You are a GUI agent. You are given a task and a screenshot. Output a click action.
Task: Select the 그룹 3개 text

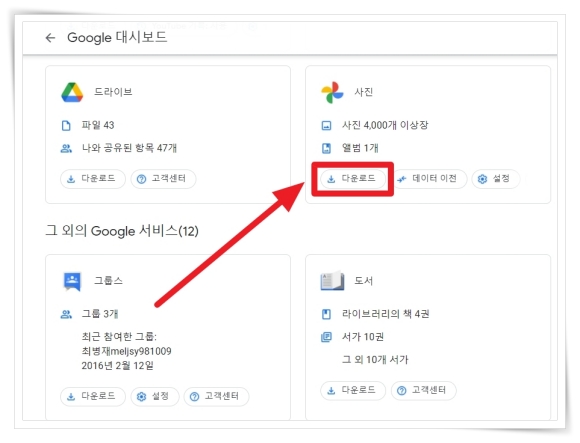tap(100, 314)
